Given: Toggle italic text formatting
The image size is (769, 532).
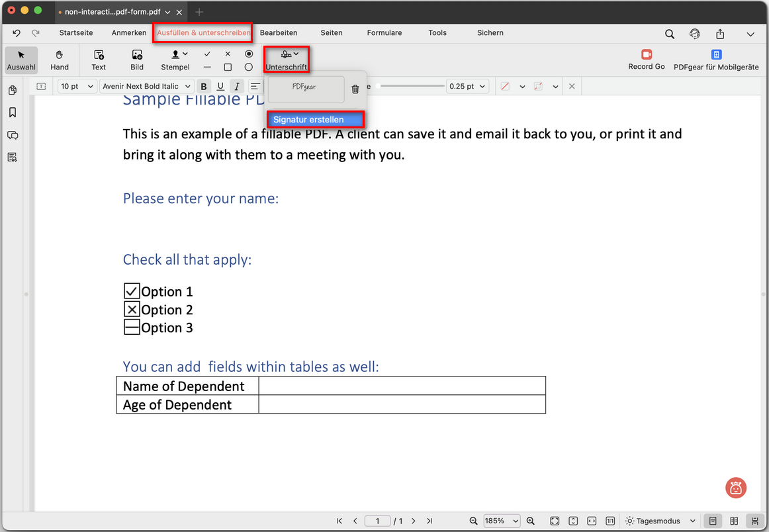Looking at the screenshot, I should (237, 86).
